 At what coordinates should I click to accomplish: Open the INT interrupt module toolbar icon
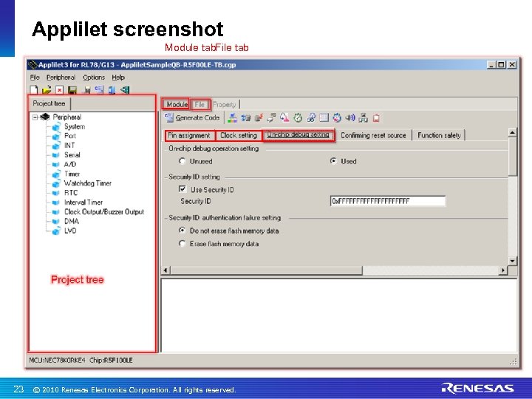coord(259,117)
